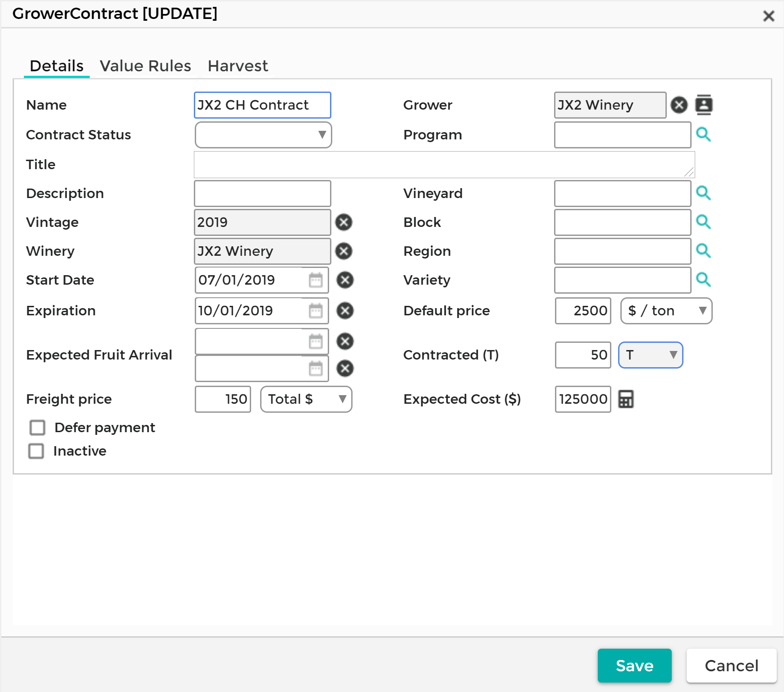This screenshot has width=784, height=692.
Task: Close the GrowerContract dialog
Action: (x=769, y=16)
